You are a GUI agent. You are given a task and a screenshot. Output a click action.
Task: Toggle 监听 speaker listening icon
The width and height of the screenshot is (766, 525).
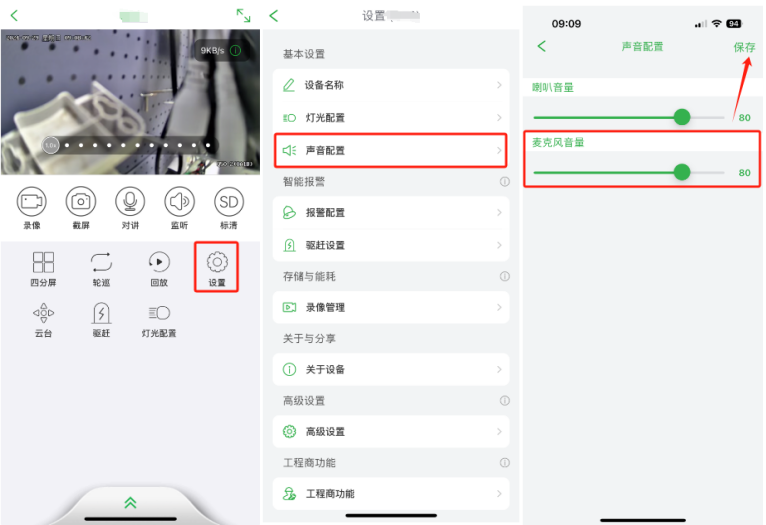[179, 201]
